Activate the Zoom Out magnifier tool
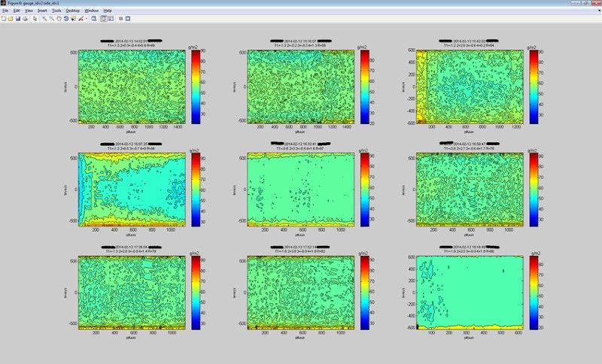The image size is (602, 364). tap(51, 18)
